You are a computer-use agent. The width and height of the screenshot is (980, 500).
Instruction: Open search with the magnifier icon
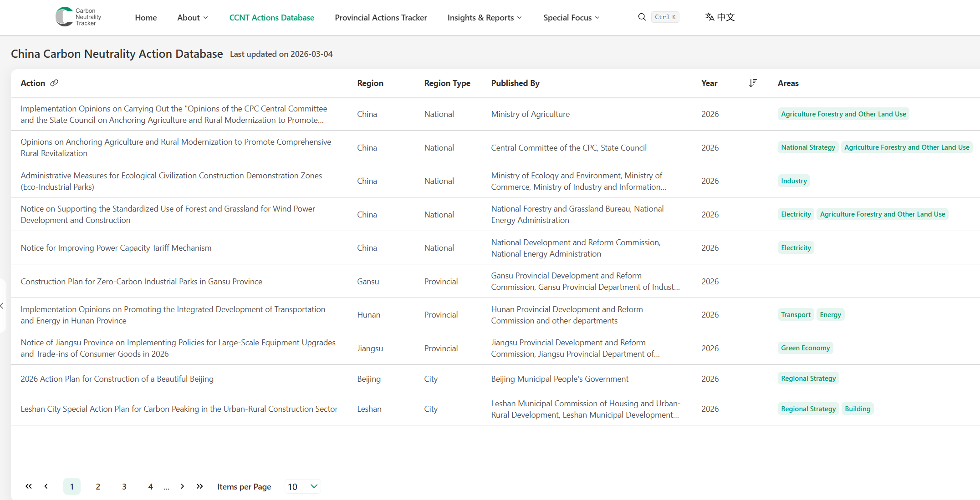pyautogui.click(x=642, y=17)
